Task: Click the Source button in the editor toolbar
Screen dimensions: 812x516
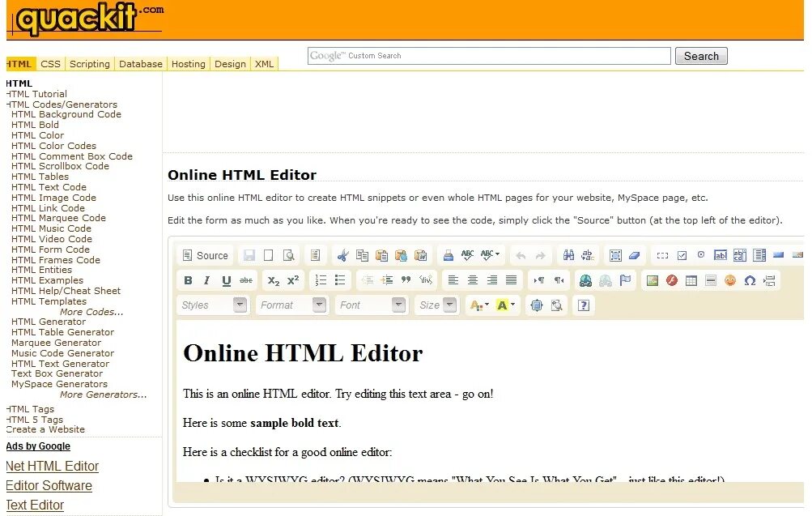Action: click(205, 254)
